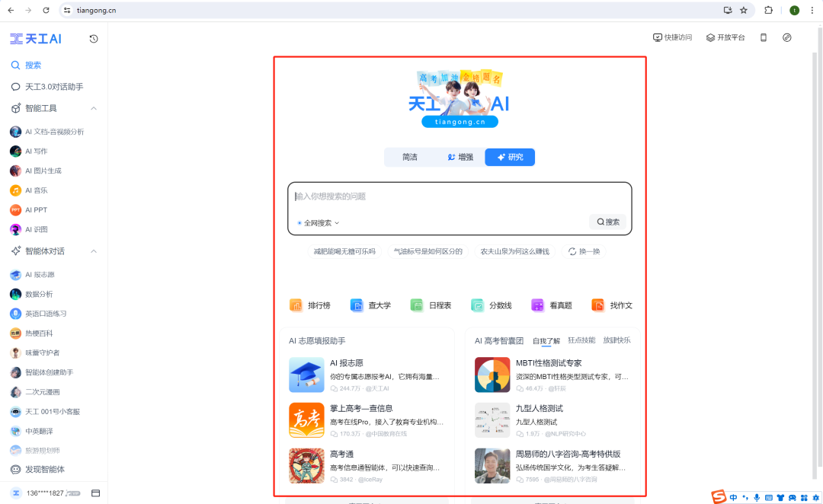Open the 排行榜 shortcut
823x504 pixels.
tap(310, 305)
